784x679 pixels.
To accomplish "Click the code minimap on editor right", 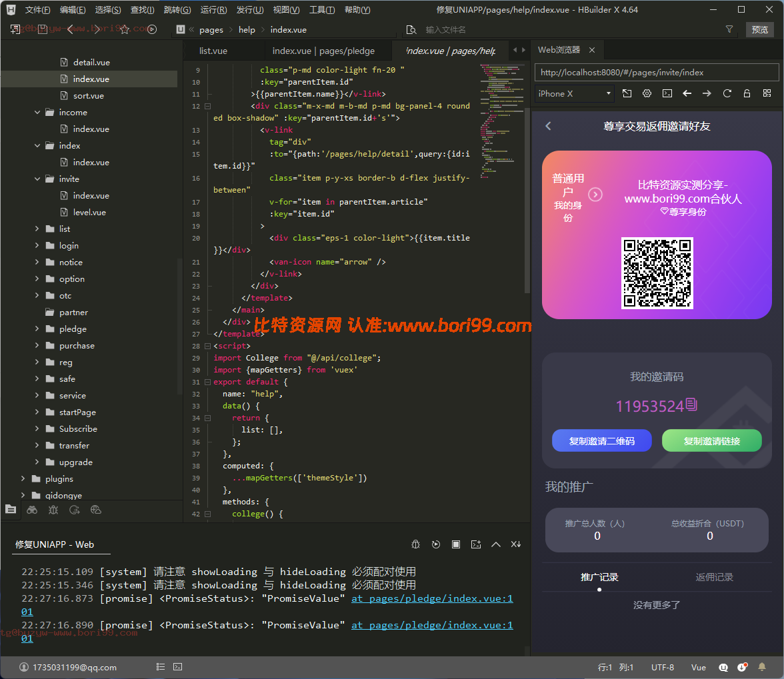I will (x=501, y=123).
